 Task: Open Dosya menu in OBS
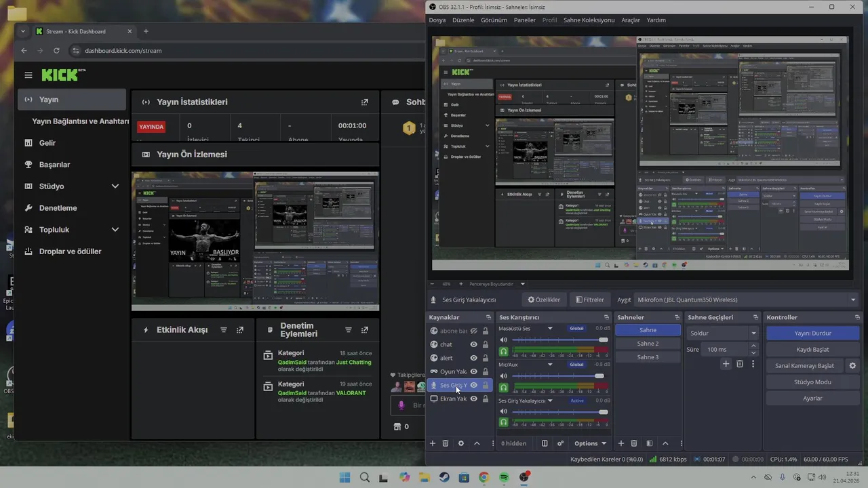coord(437,20)
